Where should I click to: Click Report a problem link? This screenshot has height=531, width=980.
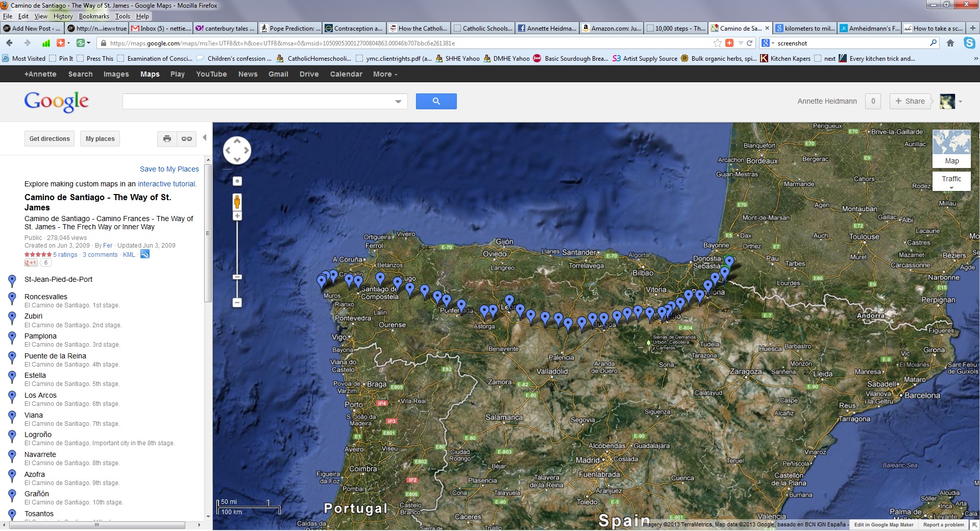click(943, 524)
